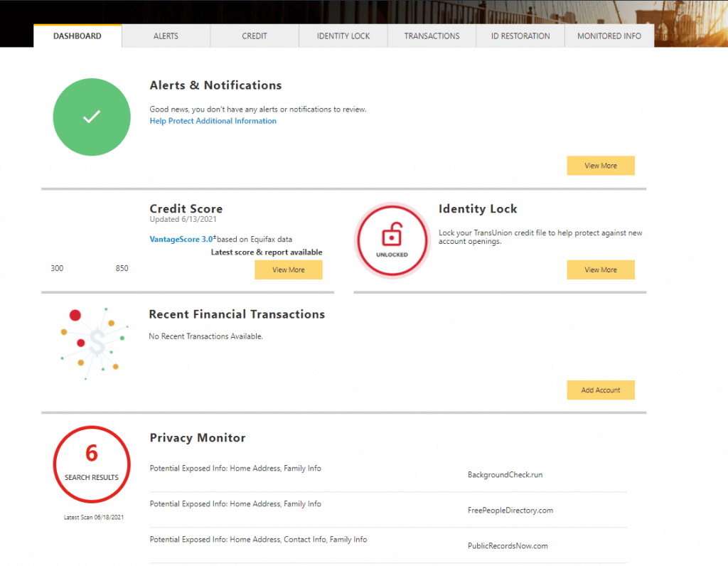Open the Monitored Info tab
The image size is (728, 566).
(x=609, y=36)
